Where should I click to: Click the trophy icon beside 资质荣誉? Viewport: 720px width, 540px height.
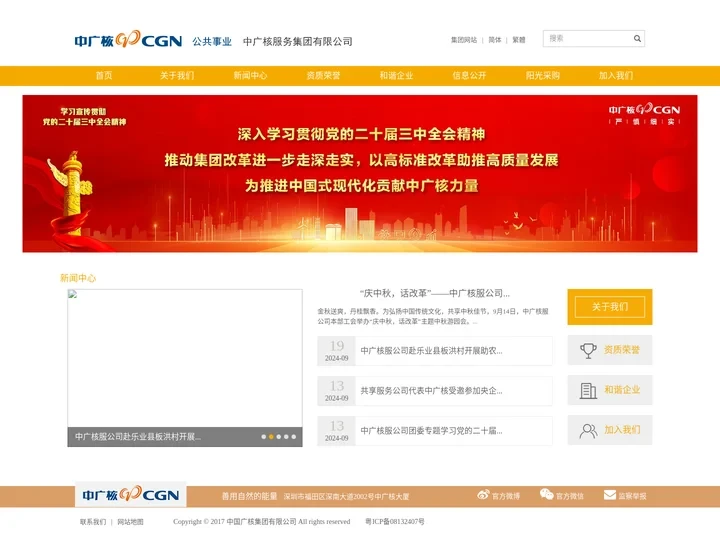click(588, 350)
